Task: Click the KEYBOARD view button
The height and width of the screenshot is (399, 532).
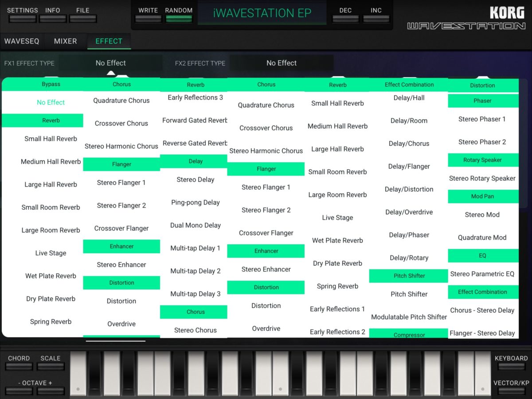Action: 511,366
